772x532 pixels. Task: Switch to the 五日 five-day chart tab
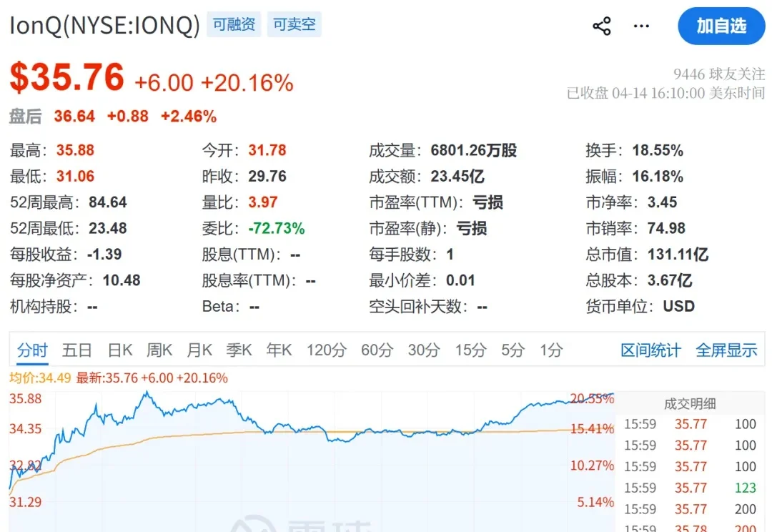coord(76,350)
